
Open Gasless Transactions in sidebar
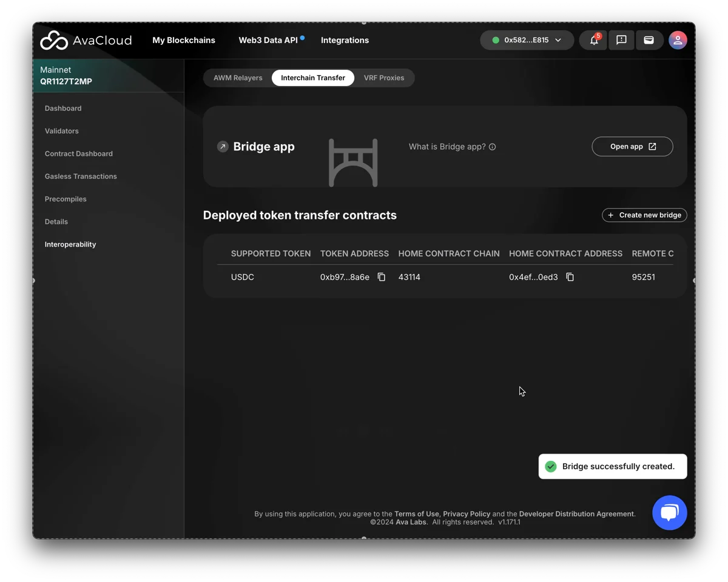coord(81,176)
